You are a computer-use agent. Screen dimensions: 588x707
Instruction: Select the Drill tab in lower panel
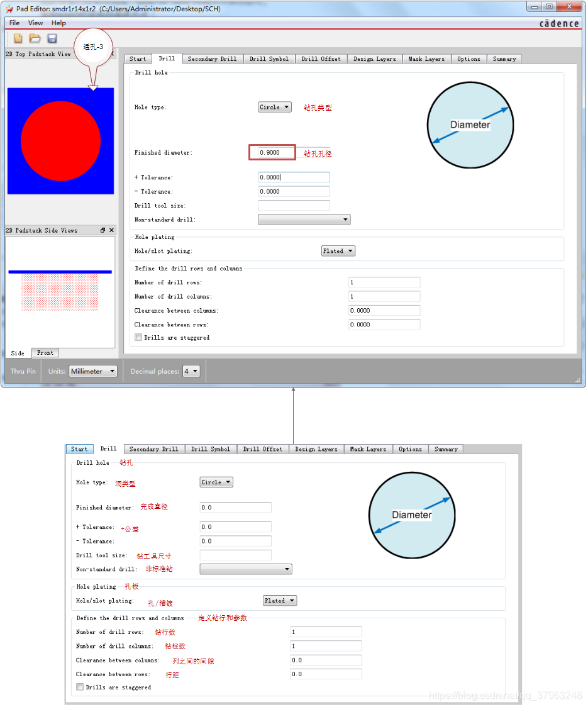point(108,448)
